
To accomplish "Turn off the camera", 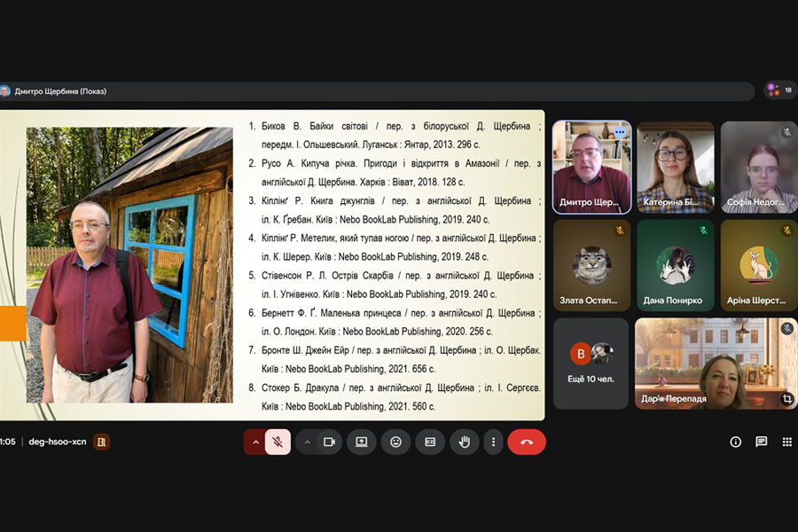I will click(x=329, y=442).
